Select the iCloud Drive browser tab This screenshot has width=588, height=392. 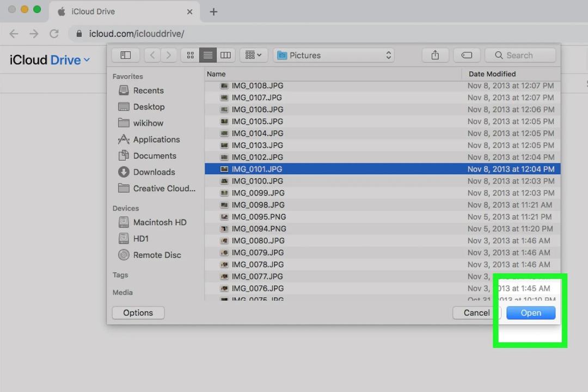click(124, 11)
